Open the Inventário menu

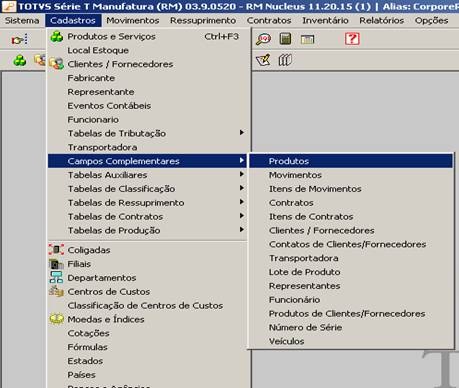(325, 20)
